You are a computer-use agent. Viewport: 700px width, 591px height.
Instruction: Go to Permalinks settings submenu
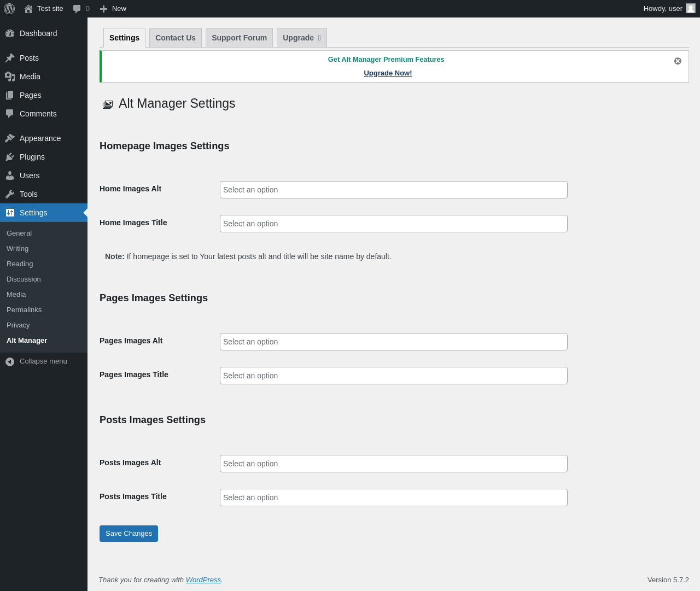tap(24, 309)
